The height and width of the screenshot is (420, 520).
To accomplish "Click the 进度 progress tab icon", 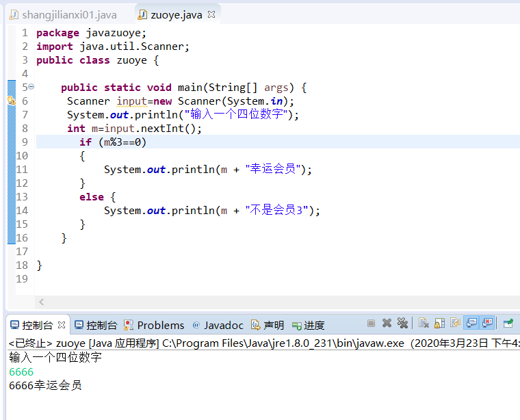I will pos(297,326).
